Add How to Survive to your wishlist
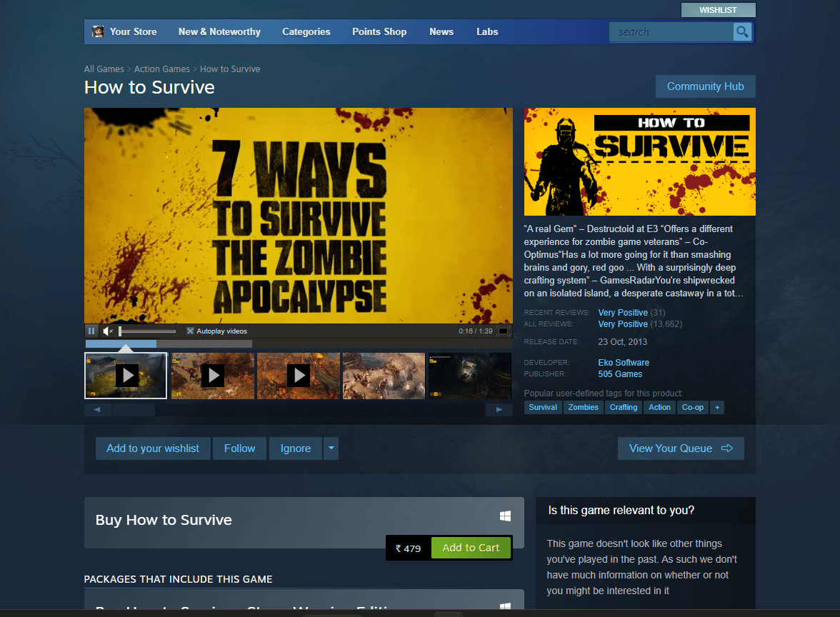The height and width of the screenshot is (617, 840). pos(153,448)
